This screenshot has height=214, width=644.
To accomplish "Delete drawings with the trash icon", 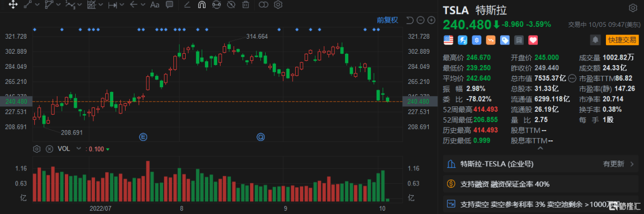I will point(245,5).
